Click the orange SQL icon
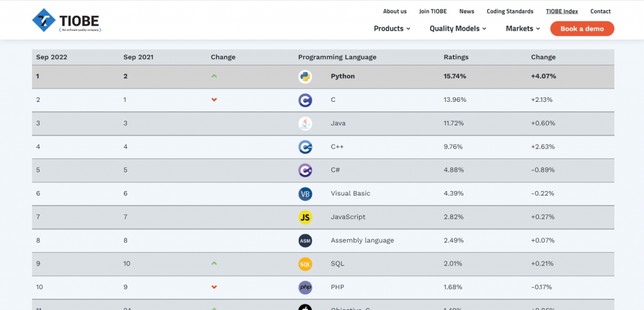 [x=305, y=264]
